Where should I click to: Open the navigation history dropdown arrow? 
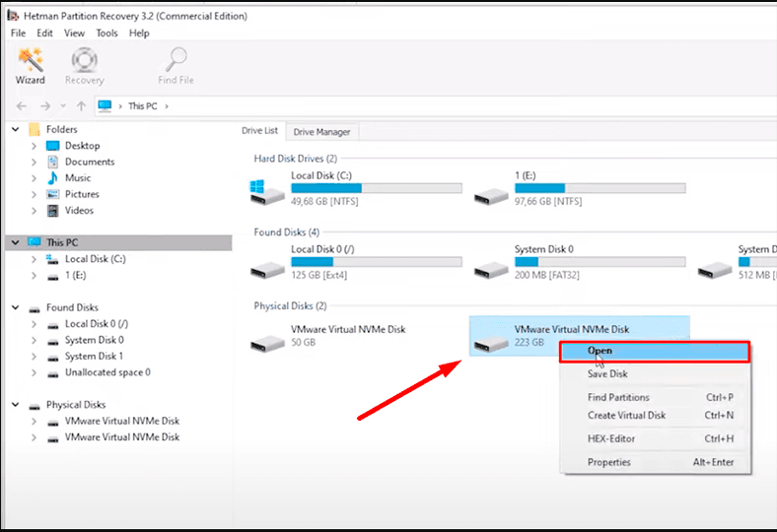pyautogui.click(x=63, y=105)
